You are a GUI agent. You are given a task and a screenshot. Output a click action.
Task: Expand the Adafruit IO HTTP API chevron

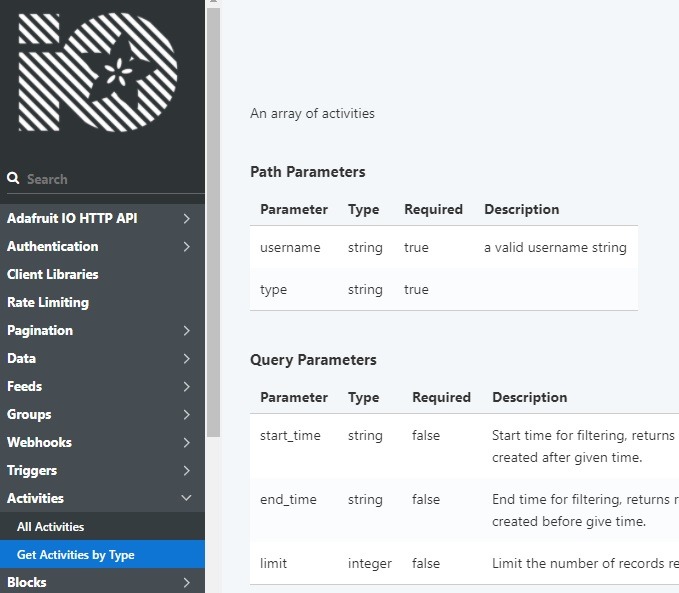pos(187,218)
